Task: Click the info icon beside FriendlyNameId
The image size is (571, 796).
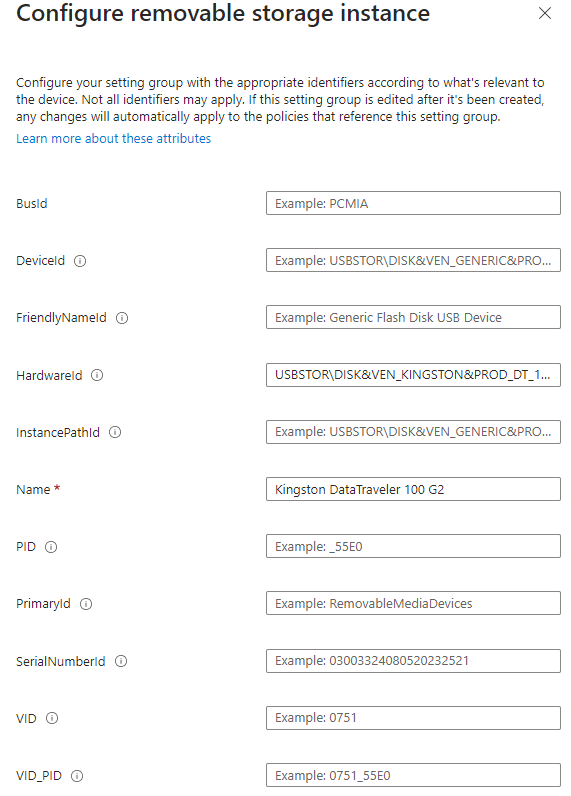Action: (x=122, y=318)
